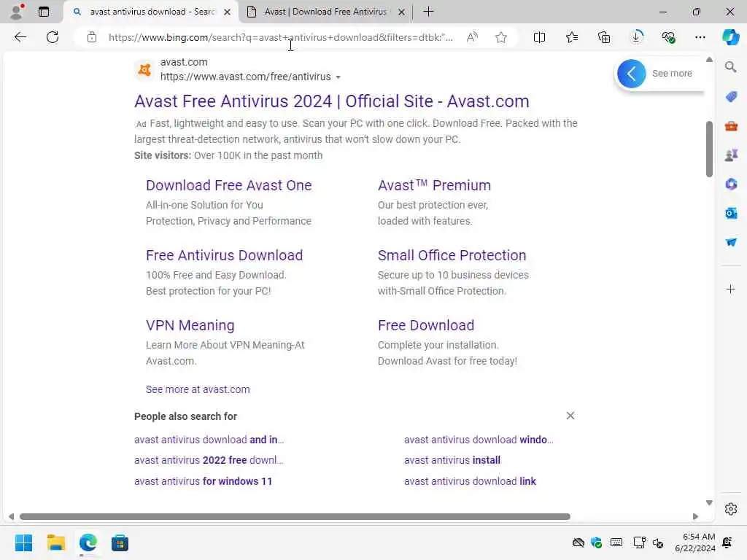
Task: Click the vertical page scrollbar thumb
Action: (x=709, y=149)
